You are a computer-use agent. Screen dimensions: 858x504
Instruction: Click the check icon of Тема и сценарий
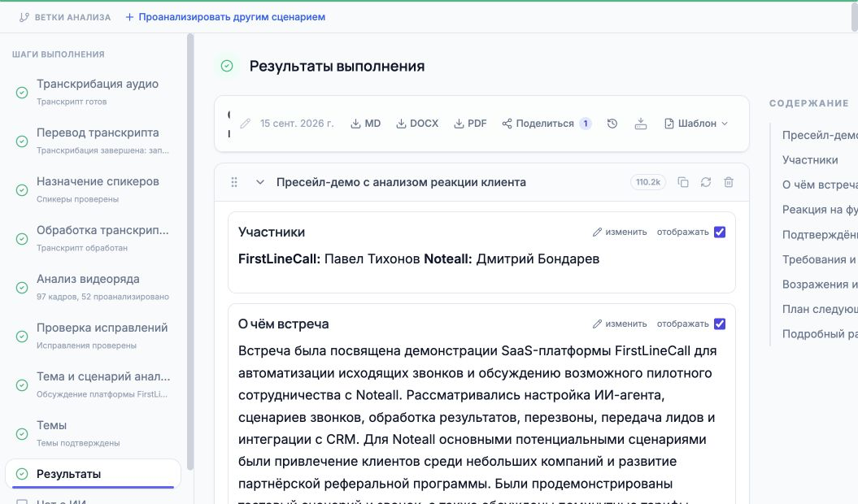[x=22, y=385]
